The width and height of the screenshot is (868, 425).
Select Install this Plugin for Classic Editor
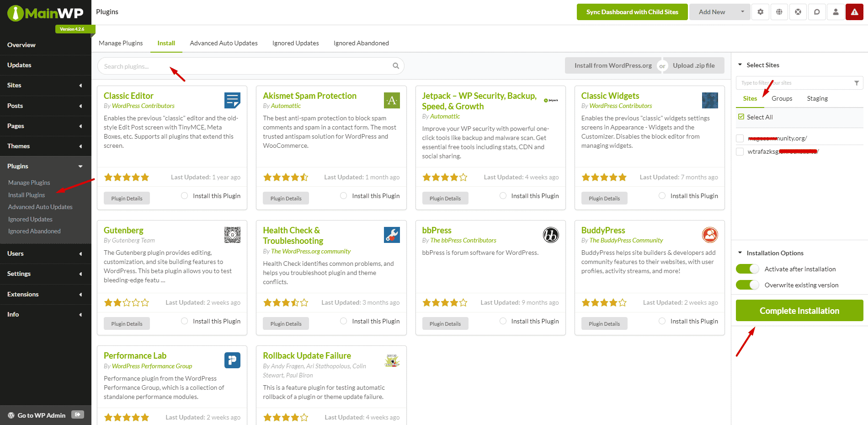(185, 196)
